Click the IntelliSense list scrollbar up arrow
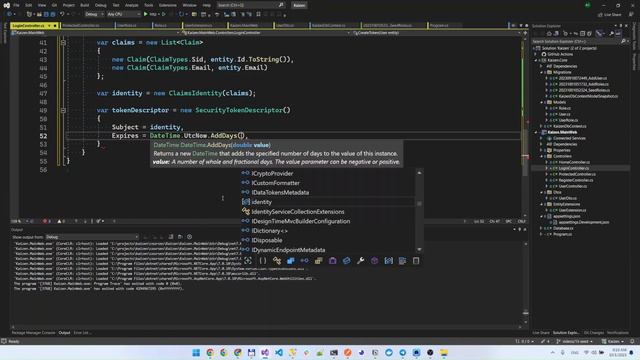The image size is (640, 360). 419,173
